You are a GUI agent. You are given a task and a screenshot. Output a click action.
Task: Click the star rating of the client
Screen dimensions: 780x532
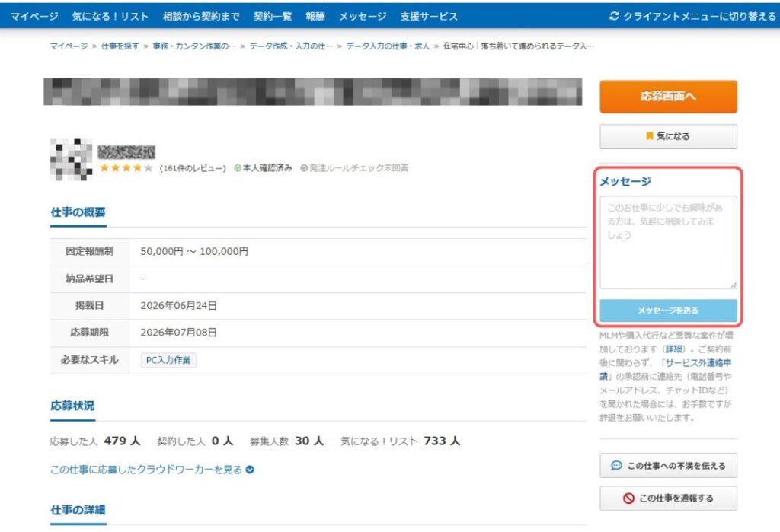[126, 168]
